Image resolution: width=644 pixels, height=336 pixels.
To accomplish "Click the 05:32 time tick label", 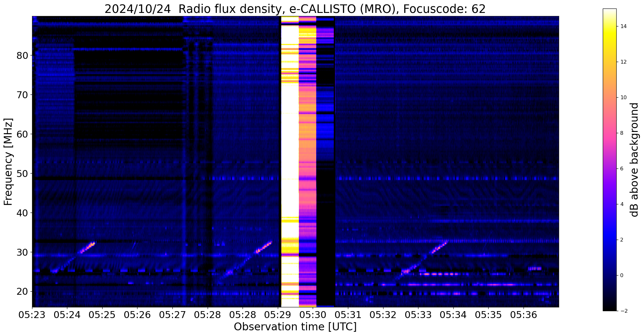I will pyautogui.click(x=383, y=315).
